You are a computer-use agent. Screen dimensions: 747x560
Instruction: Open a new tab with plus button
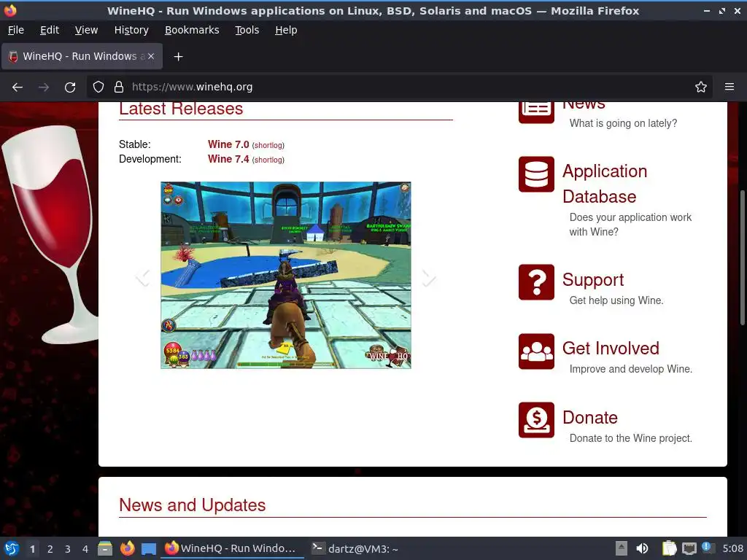[178, 57]
